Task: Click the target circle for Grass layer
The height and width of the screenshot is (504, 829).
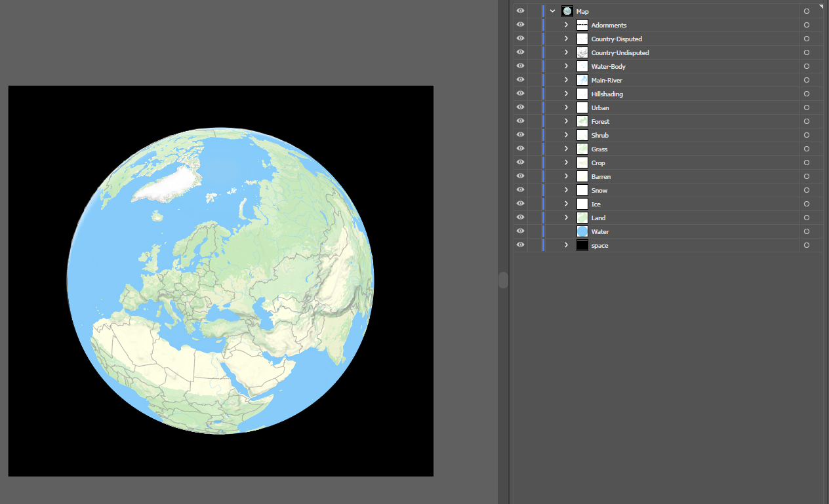Action: (807, 149)
